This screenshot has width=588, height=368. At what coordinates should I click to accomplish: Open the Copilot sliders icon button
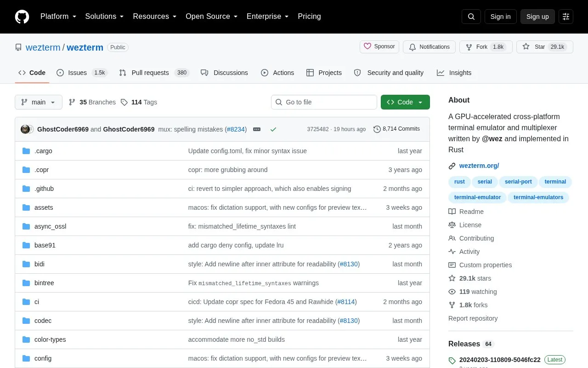(566, 17)
